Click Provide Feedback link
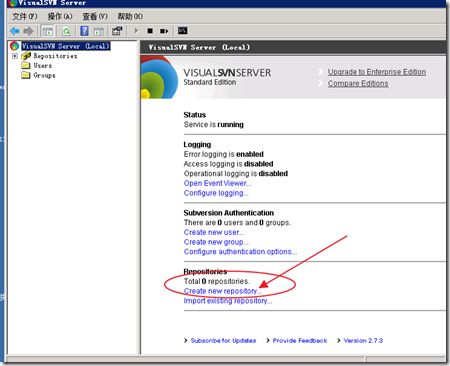Viewport: 450px width, 366px height. point(300,341)
